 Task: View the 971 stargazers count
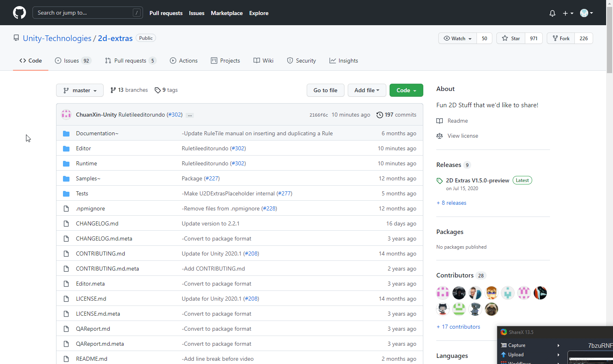point(534,38)
